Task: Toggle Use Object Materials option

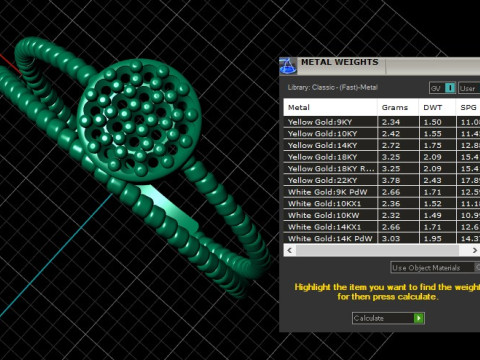Action: pyautogui.click(x=435, y=268)
